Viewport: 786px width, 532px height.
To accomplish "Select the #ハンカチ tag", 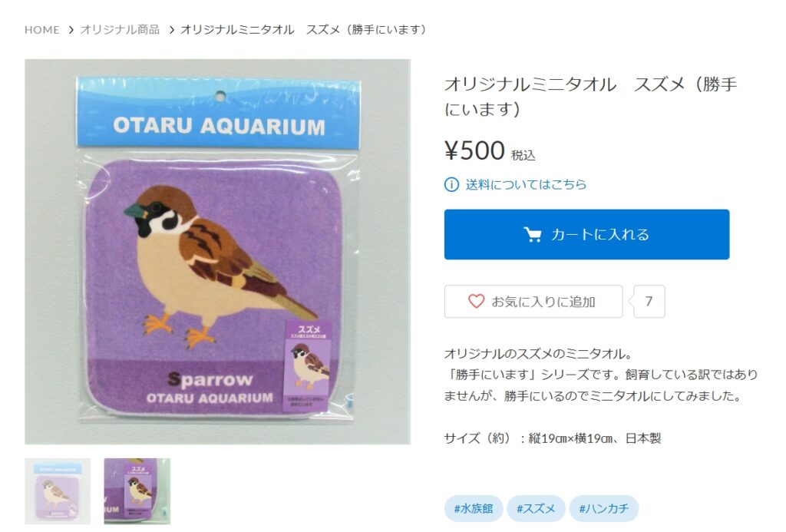I will [x=603, y=508].
